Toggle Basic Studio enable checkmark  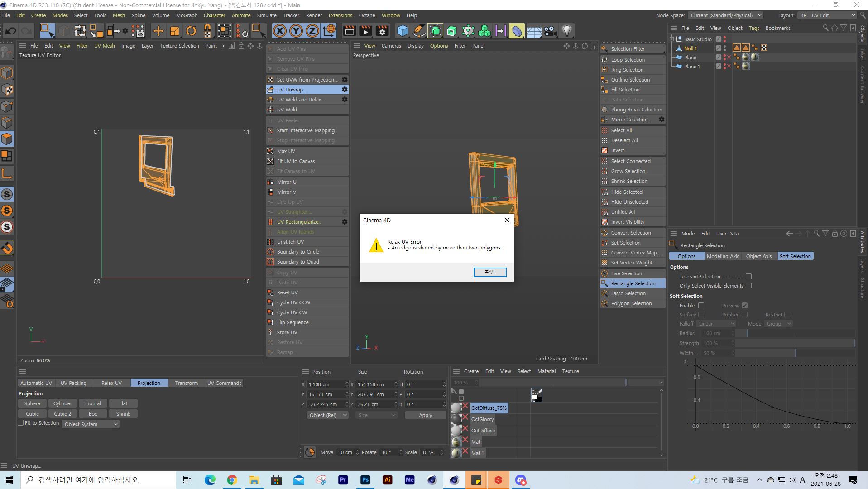[718, 39]
